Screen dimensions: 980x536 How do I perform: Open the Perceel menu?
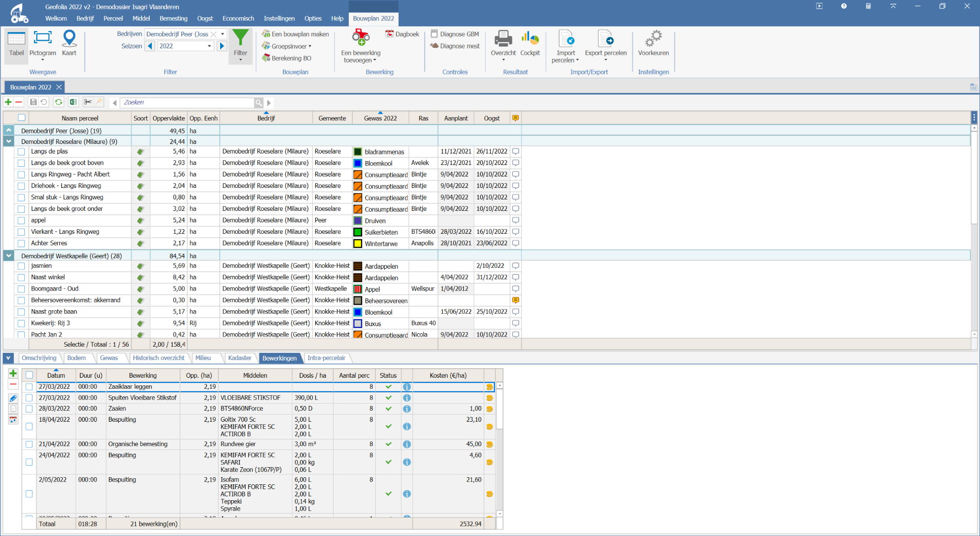[113, 18]
